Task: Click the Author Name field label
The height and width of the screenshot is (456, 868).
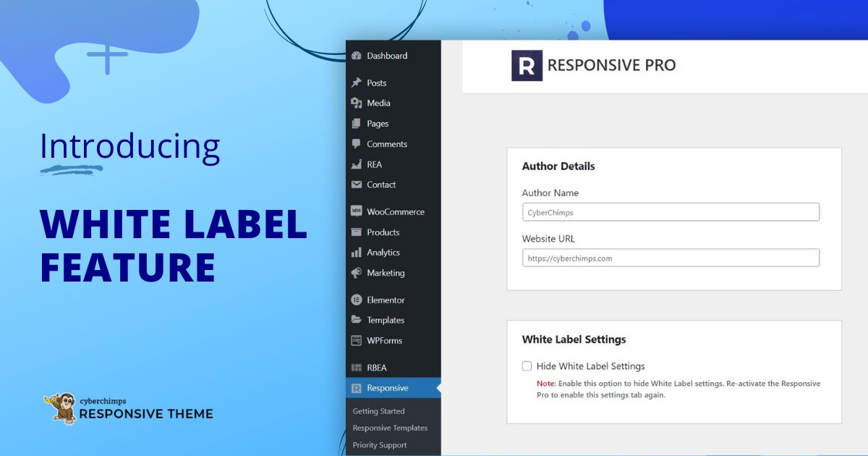Action: 550,193
